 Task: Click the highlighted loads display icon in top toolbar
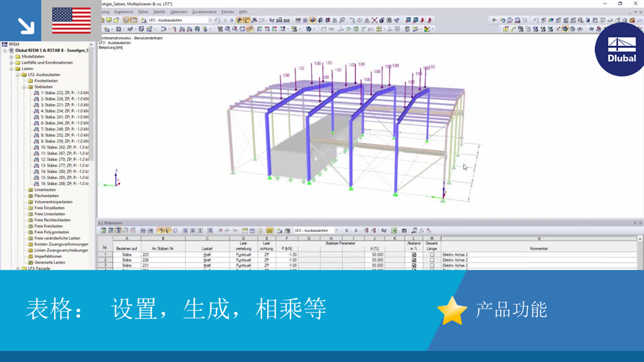pos(247,20)
